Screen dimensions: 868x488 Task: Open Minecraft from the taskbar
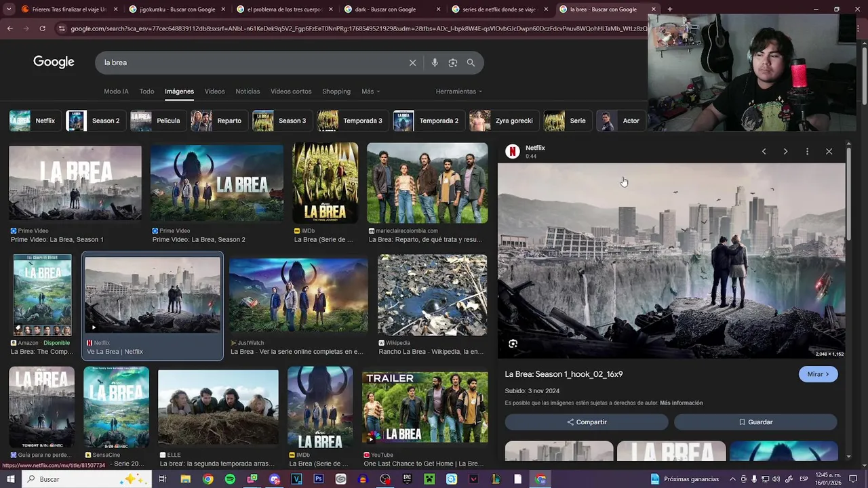429,479
